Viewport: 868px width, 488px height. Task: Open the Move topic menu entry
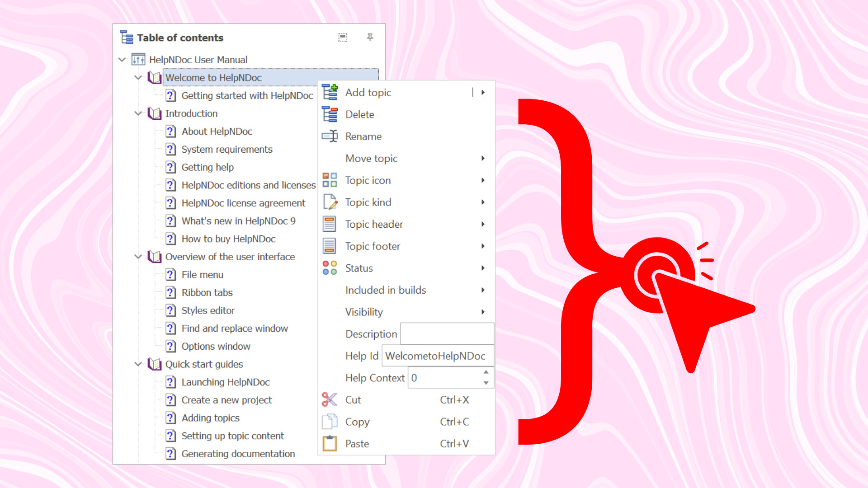pos(406,158)
